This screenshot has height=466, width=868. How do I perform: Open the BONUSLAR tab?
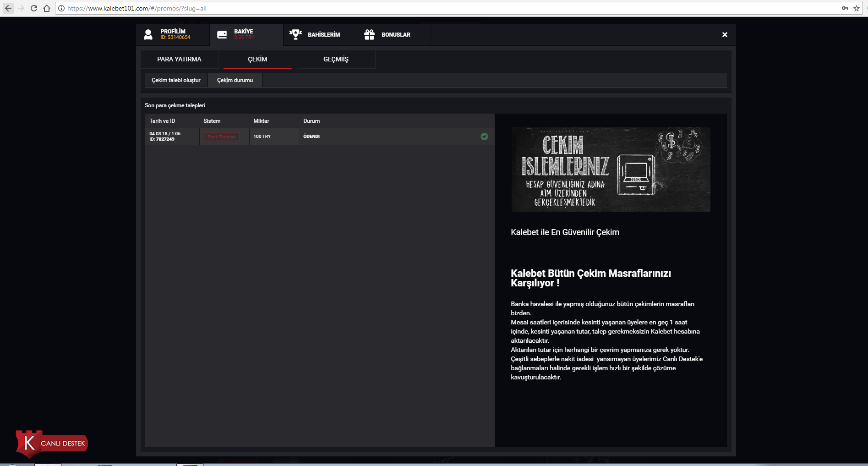(x=394, y=35)
